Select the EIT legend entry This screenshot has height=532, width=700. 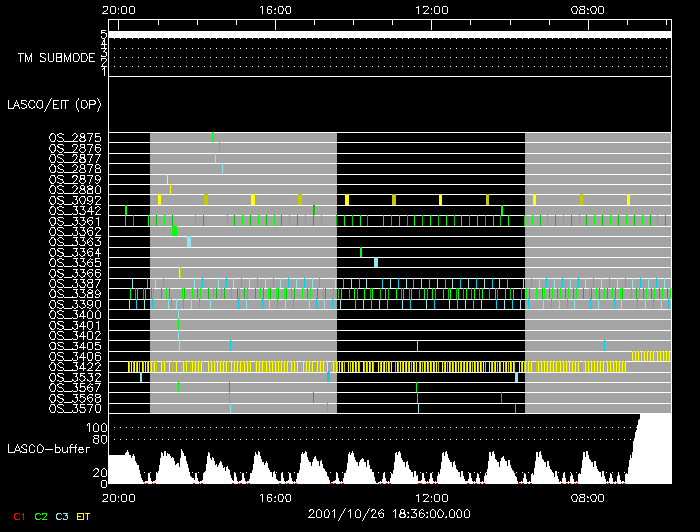(x=84, y=516)
